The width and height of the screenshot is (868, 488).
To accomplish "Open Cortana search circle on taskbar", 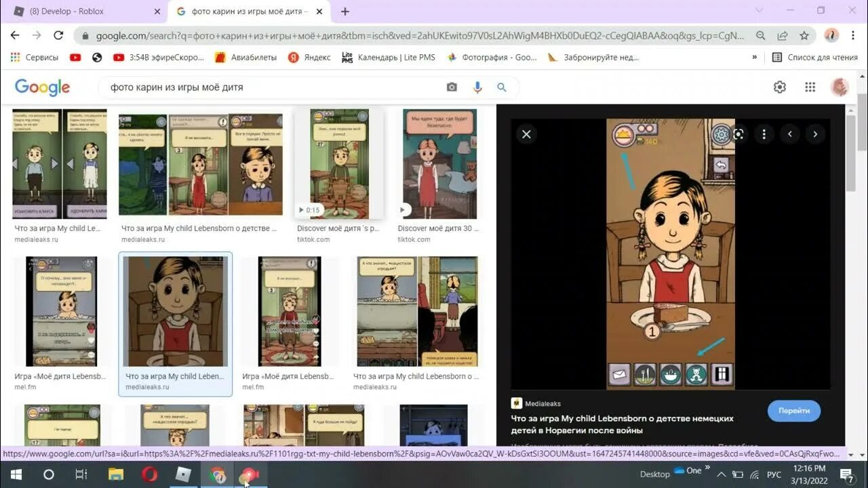I will [x=48, y=474].
